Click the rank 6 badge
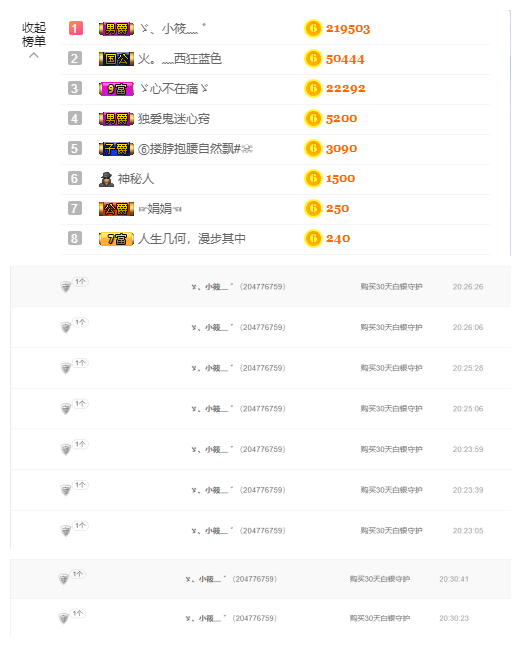The image size is (521, 647). click(75, 178)
